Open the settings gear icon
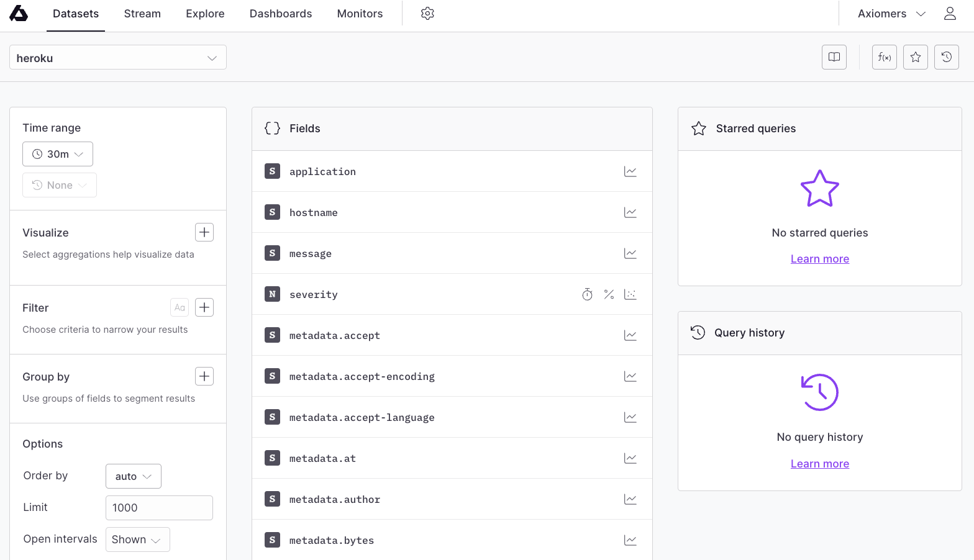 coord(427,14)
